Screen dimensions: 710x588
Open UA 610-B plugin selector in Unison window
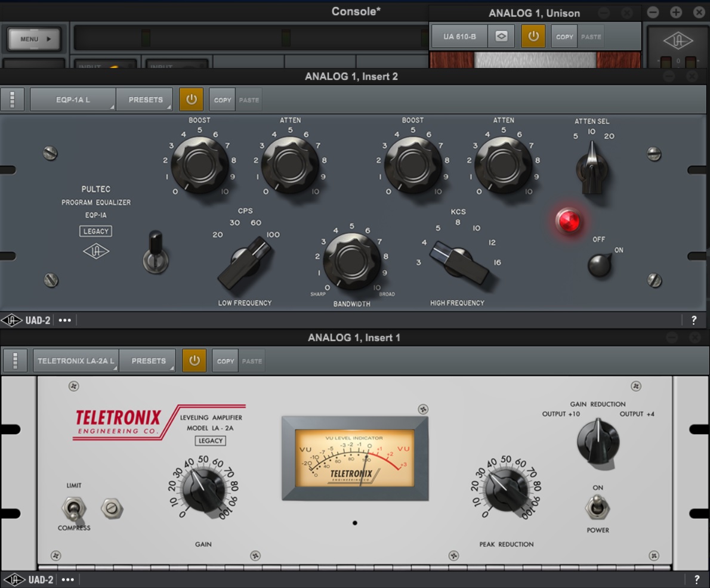(459, 36)
